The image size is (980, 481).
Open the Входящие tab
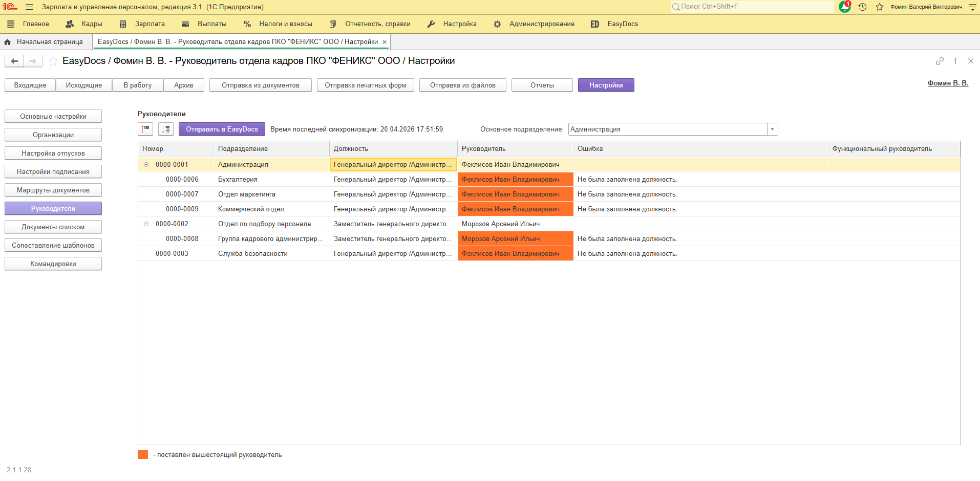(x=30, y=85)
